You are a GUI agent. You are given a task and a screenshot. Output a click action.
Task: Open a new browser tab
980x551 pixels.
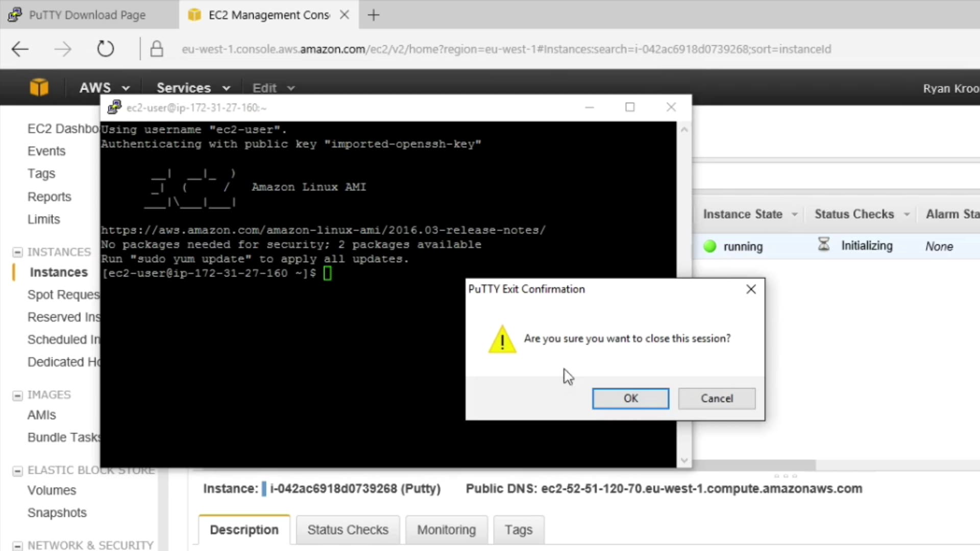[374, 15]
